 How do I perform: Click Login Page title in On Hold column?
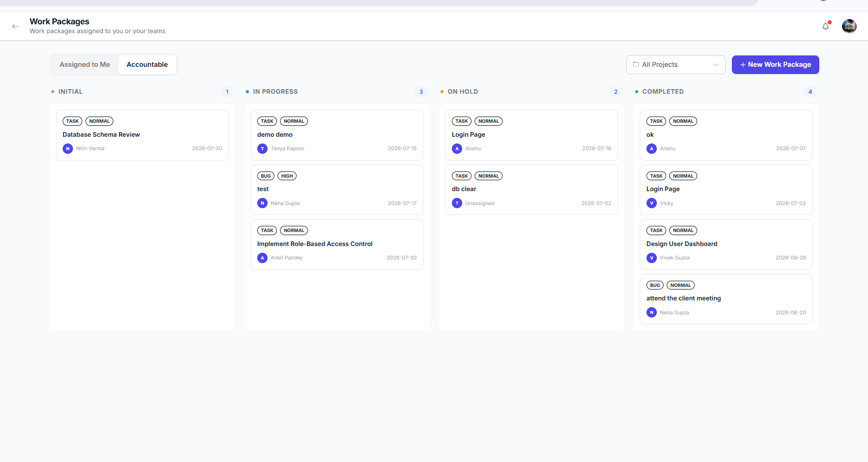(468, 135)
